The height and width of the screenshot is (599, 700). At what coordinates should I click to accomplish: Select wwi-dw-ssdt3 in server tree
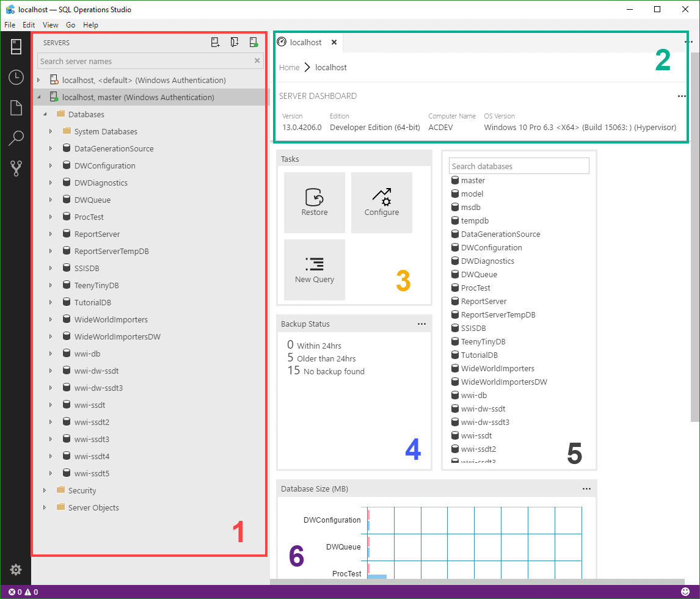(98, 388)
